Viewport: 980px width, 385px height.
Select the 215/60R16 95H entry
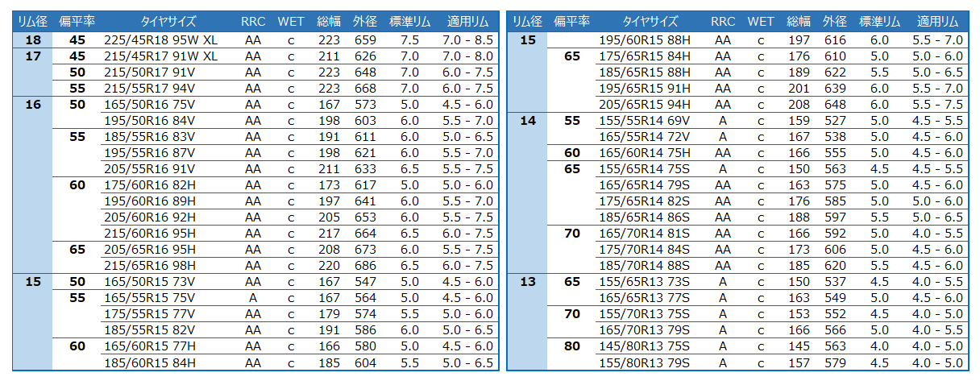(x=150, y=233)
